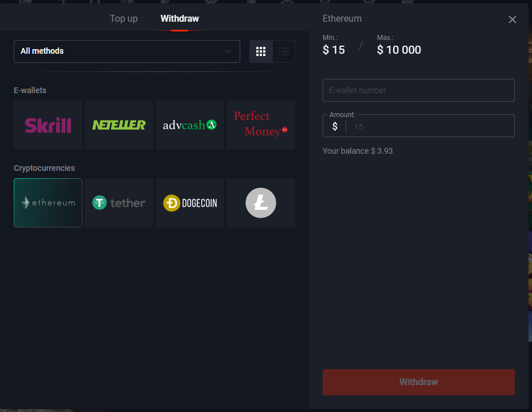Click the '$ 10 000' maximum value
This screenshot has width=532, height=412.
[x=399, y=50]
